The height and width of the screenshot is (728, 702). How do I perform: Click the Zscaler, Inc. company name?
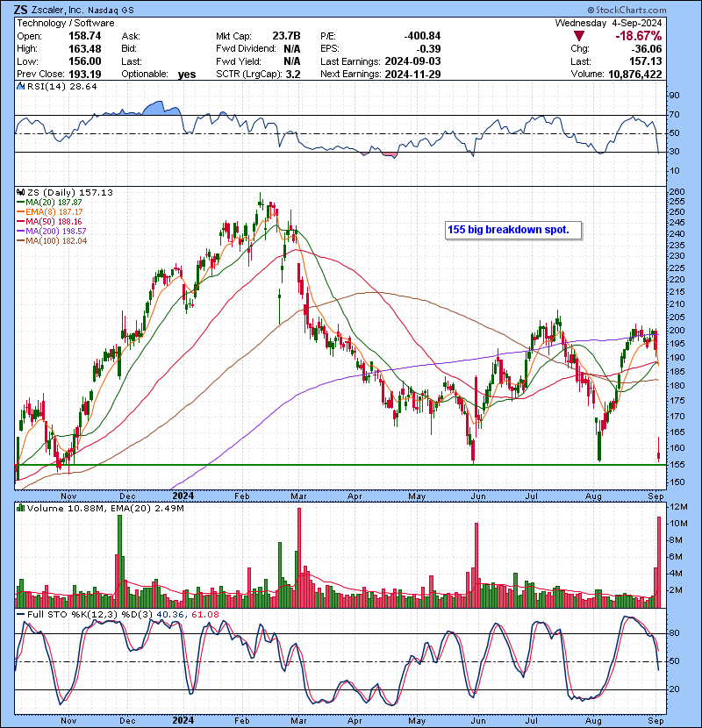pos(60,11)
